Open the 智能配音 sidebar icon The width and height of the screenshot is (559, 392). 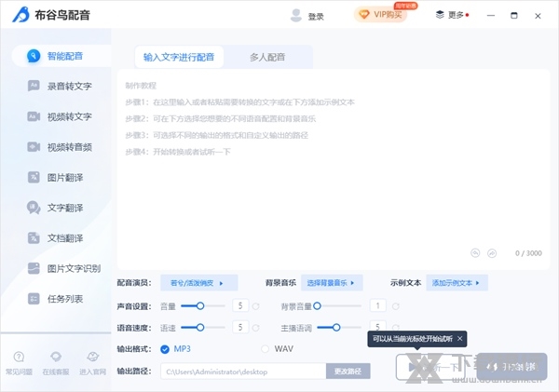click(34, 56)
